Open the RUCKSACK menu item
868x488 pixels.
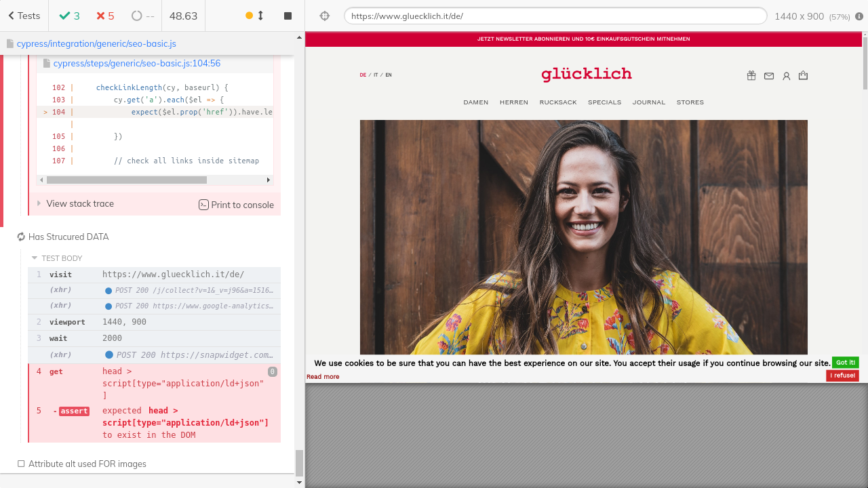tap(558, 102)
